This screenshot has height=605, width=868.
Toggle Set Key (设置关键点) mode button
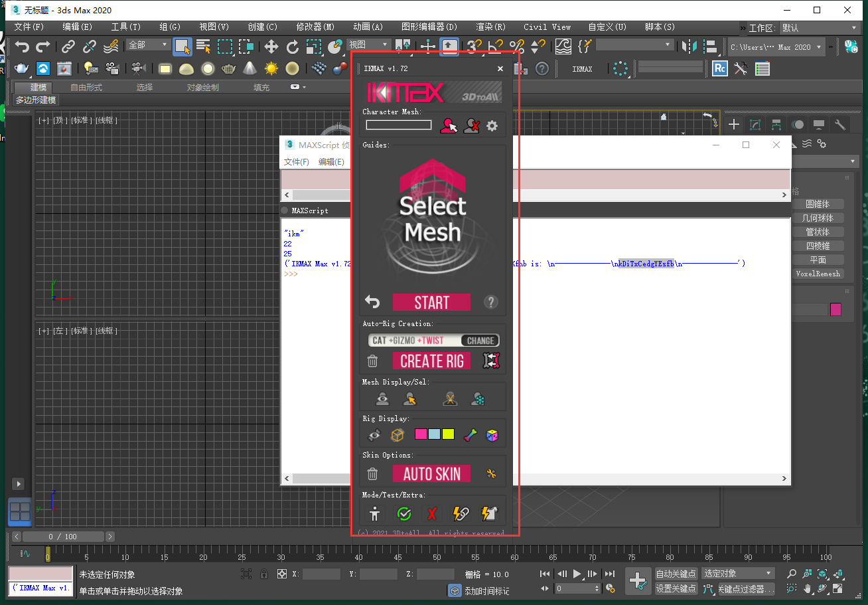[x=676, y=588]
